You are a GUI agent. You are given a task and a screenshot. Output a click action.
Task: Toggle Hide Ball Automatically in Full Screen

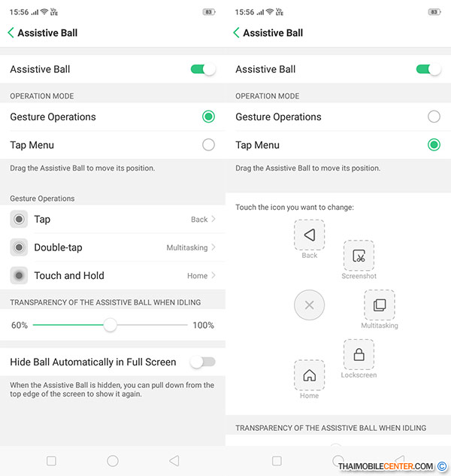tap(202, 362)
